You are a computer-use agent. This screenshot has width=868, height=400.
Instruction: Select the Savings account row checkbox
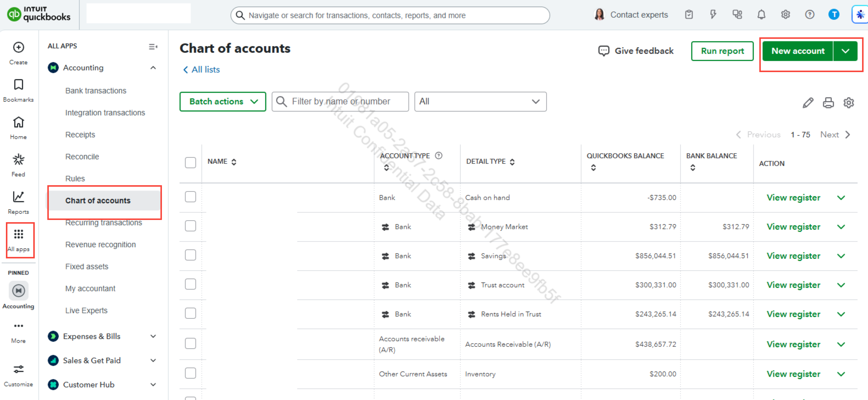[190, 255]
